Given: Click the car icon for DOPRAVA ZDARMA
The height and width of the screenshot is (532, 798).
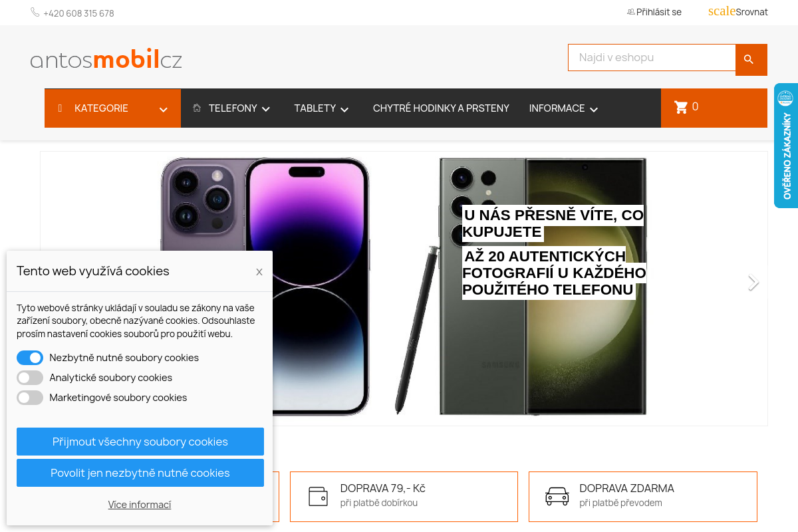Looking at the screenshot, I should pos(557,496).
